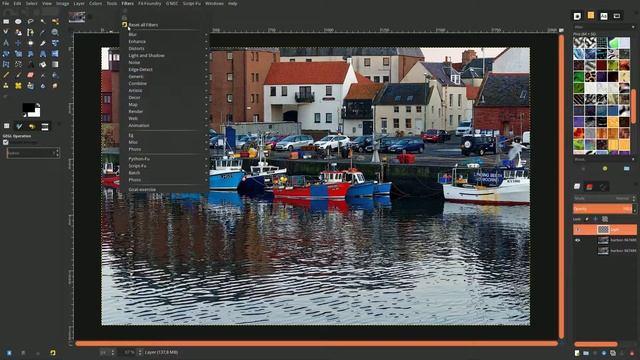Toggle lock pixels brush icon
Viewport: 640px width, 360px height.
click(x=587, y=219)
